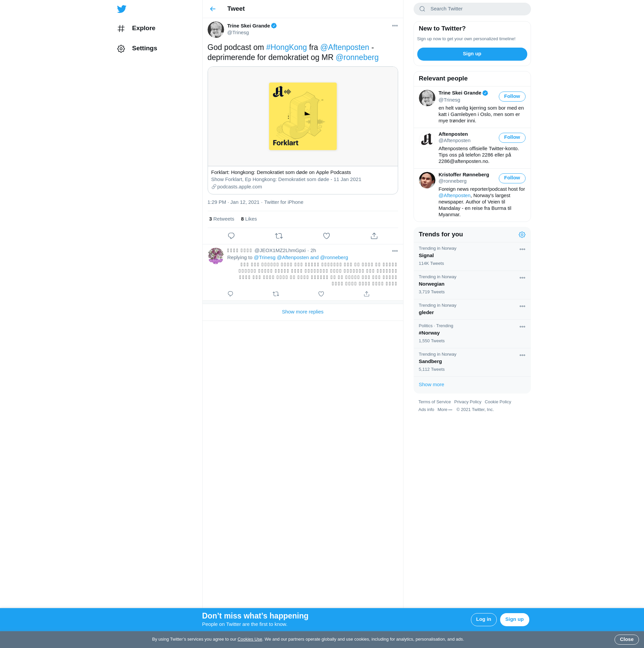Open Settings in the sidebar
Image resolution: width=644 pixels, height=648 pixels.
144,48
